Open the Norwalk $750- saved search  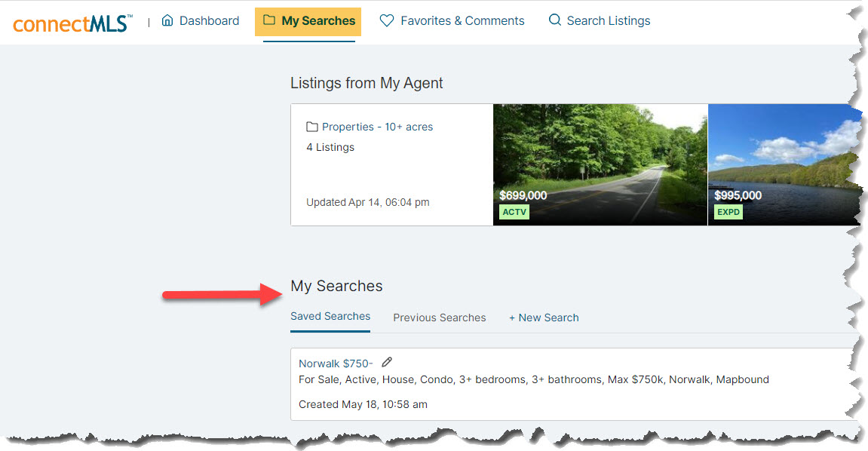click(336, 364)
